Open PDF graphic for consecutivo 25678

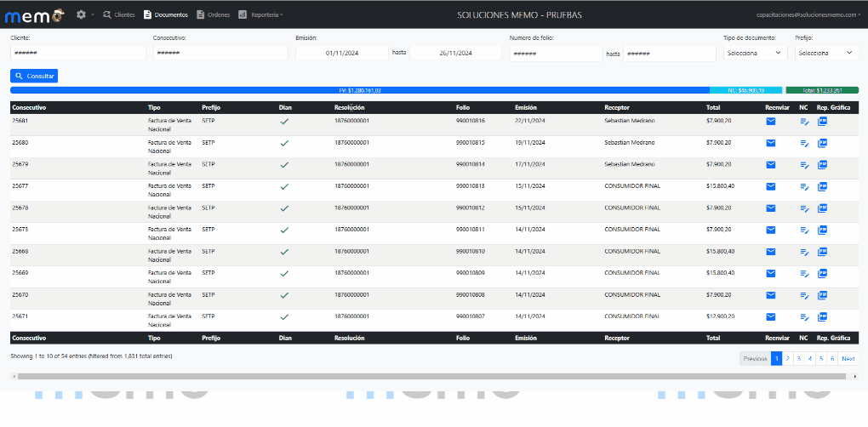click(822, 208)
